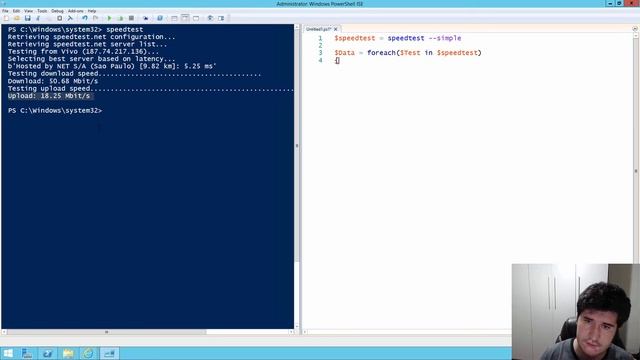Viewport: 640px width, 360px height.
Task: Save the script using floppy disk icon
Action: click(x=28, y=18)
